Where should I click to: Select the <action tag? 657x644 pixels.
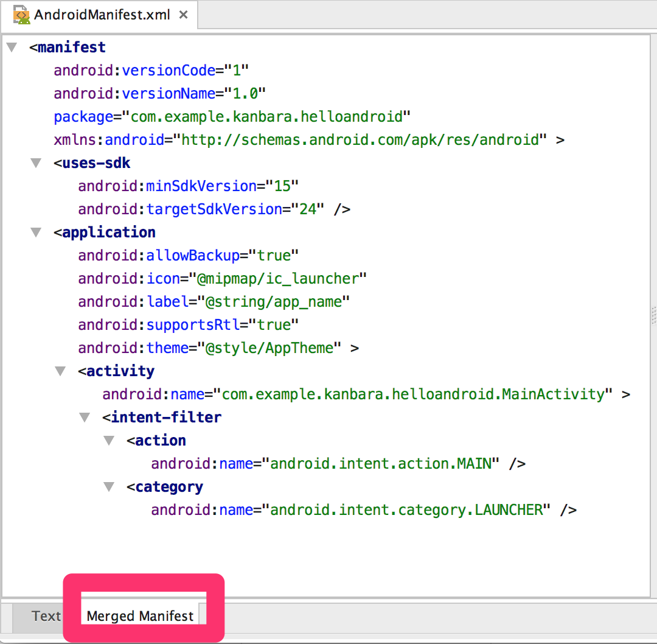156,440
